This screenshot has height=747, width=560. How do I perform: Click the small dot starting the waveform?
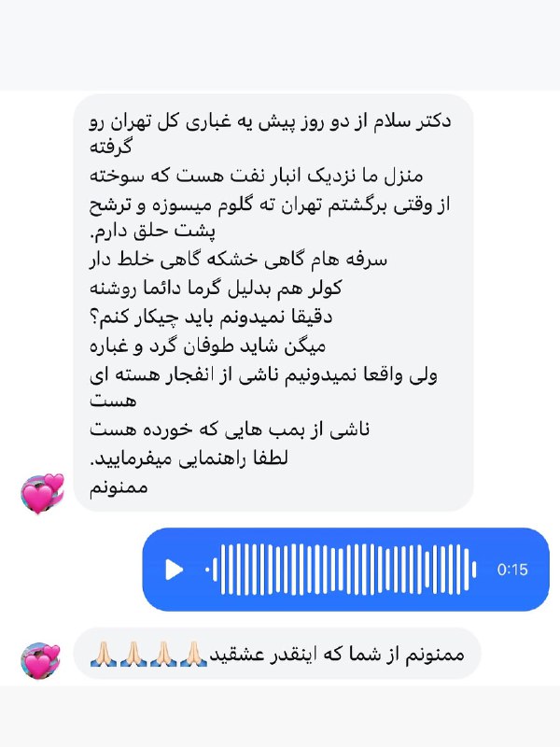click(x=207, y=570)
